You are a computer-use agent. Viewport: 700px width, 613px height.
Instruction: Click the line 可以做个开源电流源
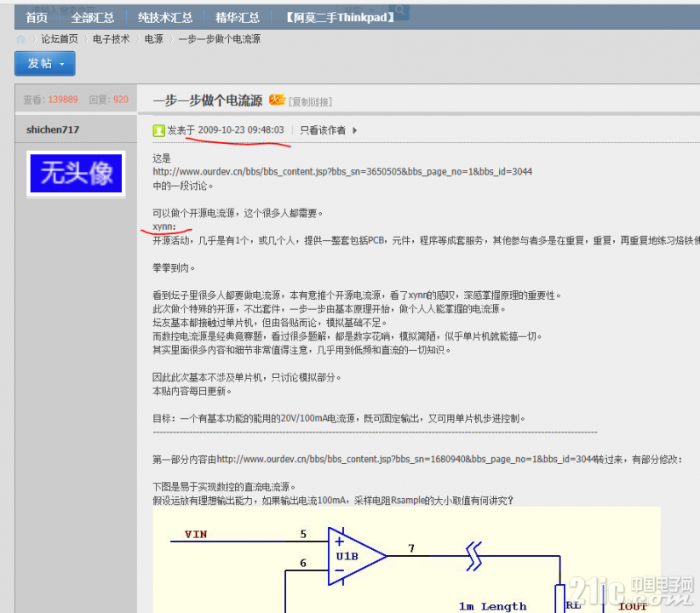click(238, 214)
